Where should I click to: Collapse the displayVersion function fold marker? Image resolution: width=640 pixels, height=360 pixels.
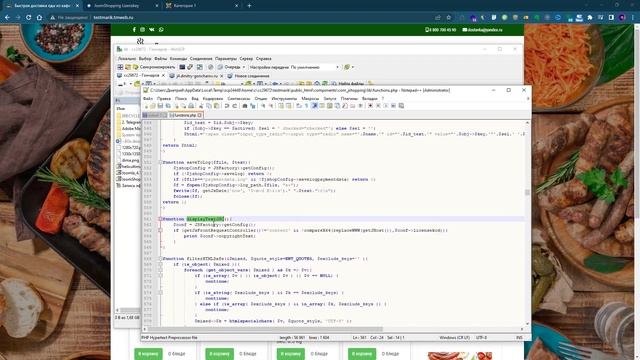click(160, 219)
